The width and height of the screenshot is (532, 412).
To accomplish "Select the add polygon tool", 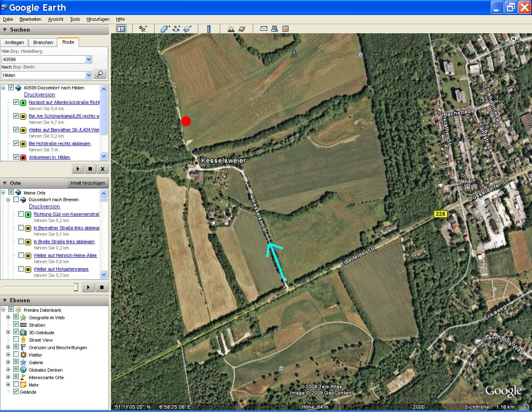I will pos(165,29).
